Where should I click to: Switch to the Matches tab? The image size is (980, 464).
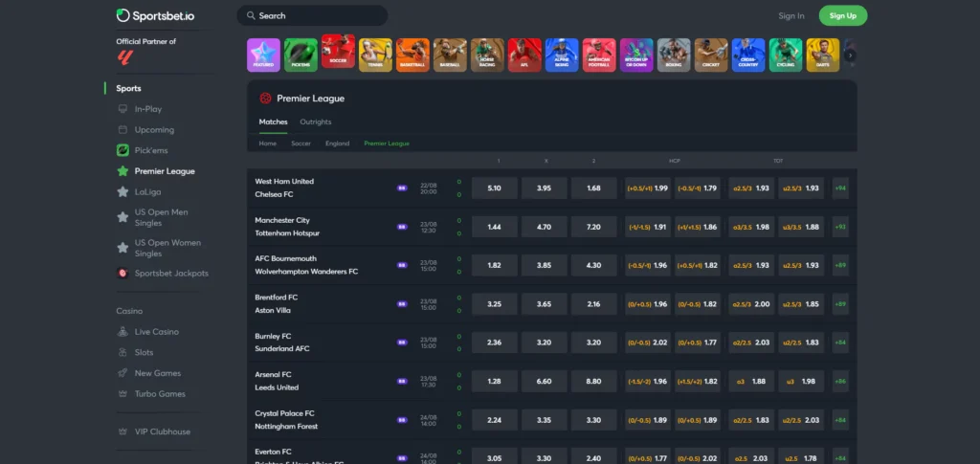point(273,122)
